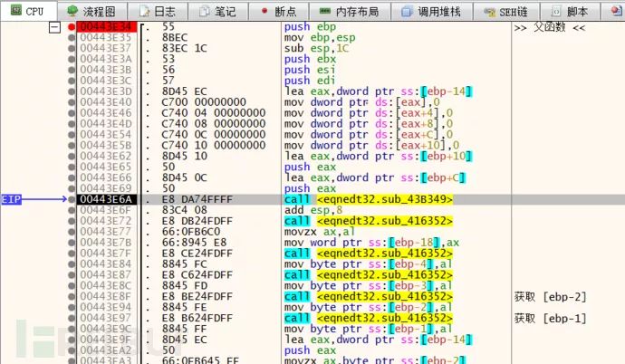Select opcode bytes 83EC 1C
This screenshot has width=625, height=364.
(x=184, y=48)
